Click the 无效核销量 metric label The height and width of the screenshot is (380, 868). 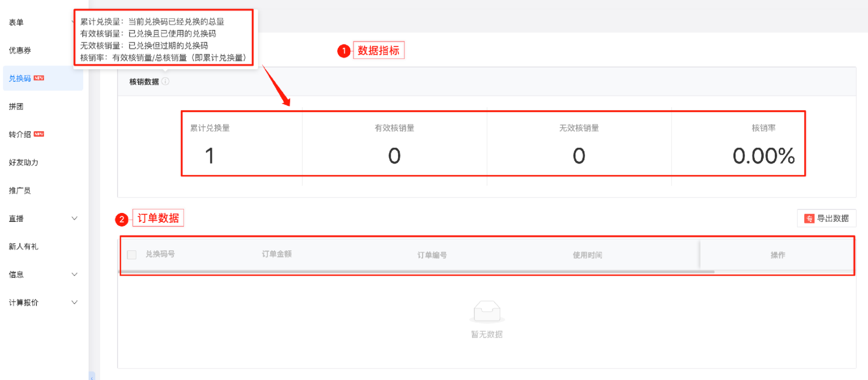tap(579, 128)
